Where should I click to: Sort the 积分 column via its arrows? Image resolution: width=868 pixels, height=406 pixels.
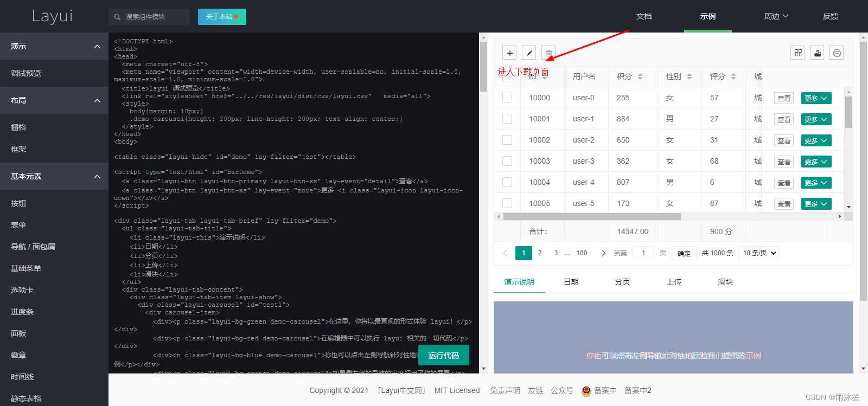tap(640, 76)
